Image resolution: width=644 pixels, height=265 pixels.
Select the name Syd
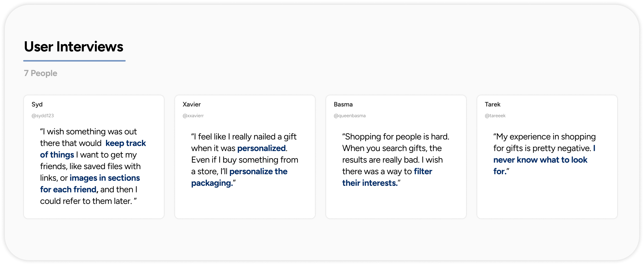pos(37,104)
